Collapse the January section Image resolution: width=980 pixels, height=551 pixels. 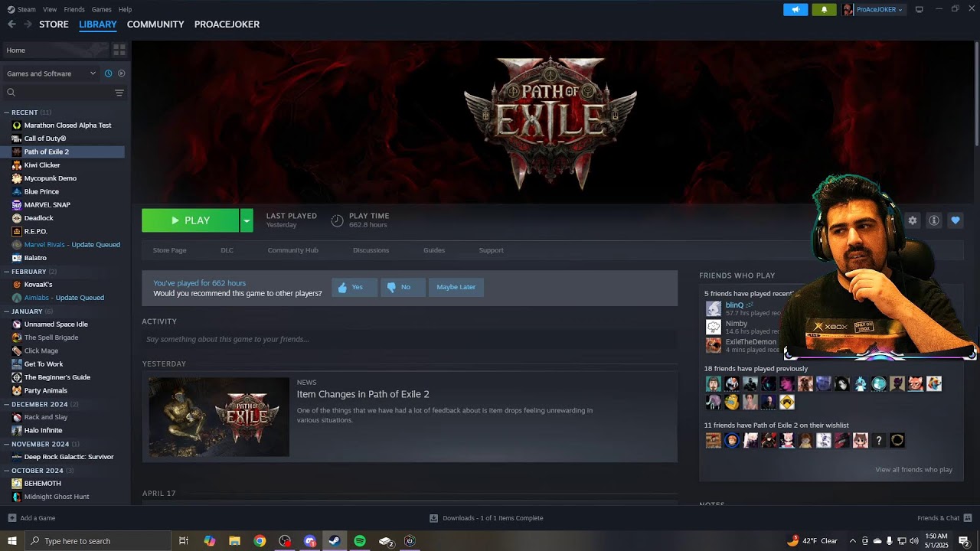pos(8,311)
